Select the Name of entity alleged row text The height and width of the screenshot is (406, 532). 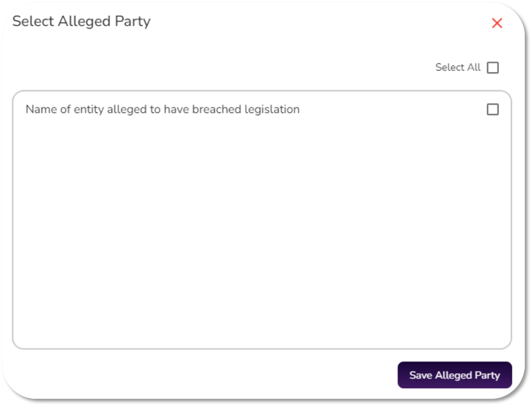tap(162, 110)
